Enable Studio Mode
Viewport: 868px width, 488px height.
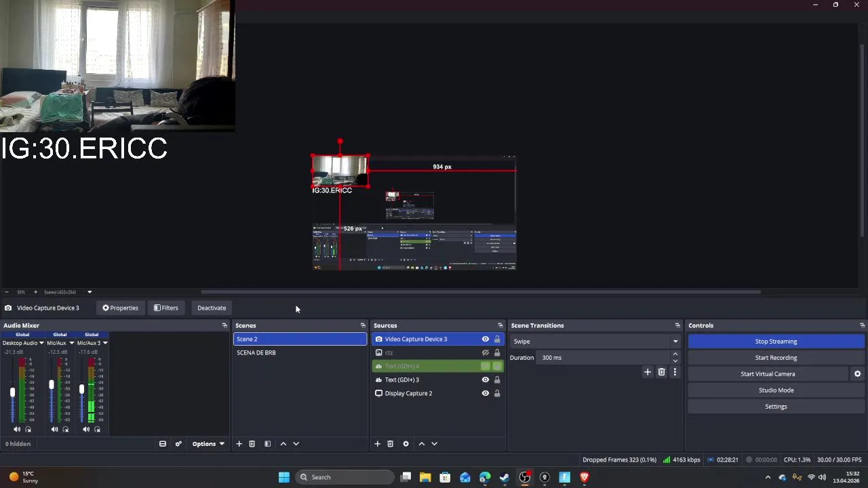776,390
